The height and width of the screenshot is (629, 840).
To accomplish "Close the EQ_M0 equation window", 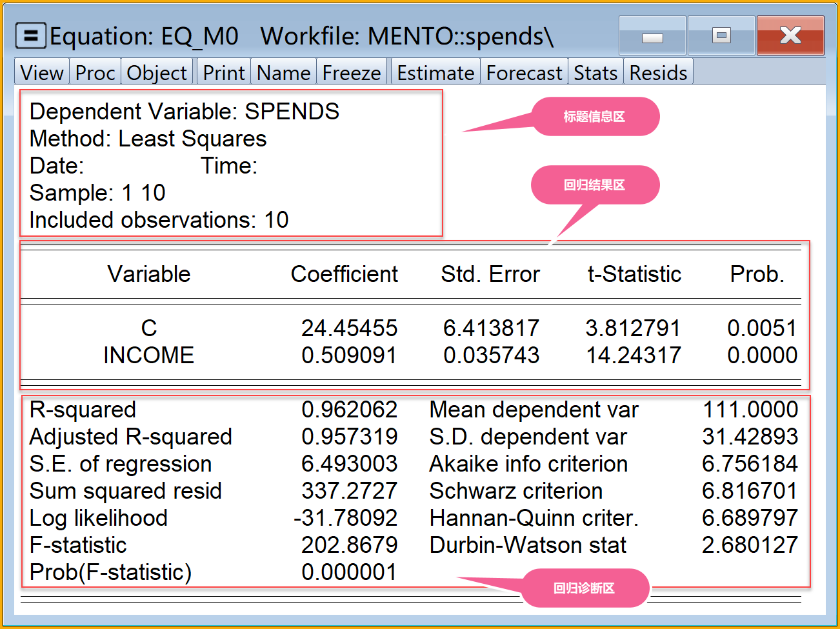I will [x=790, y=36].
